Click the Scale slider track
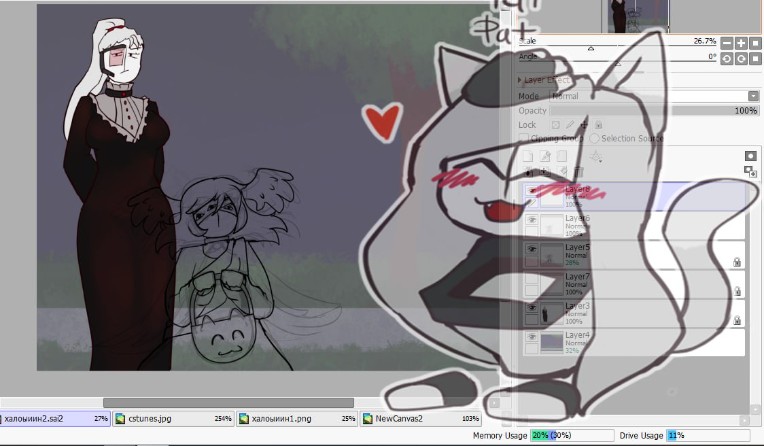Image resolution: width=764 pixels, height=446 pixels. [618, 47]
